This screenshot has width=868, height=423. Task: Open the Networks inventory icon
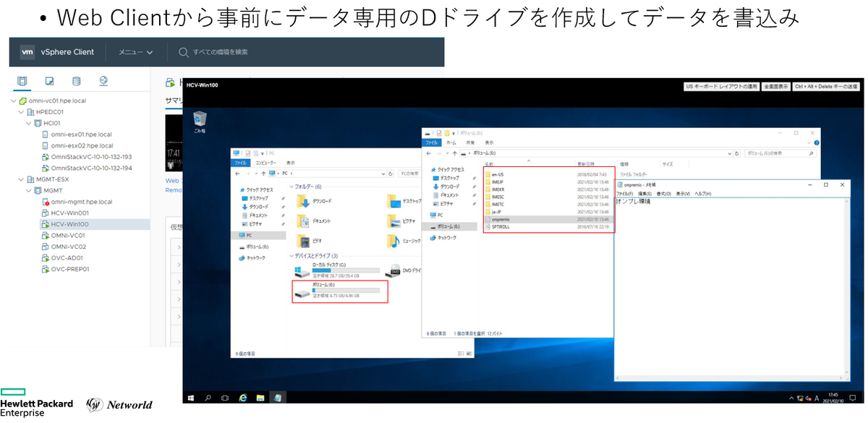[x=103, y=81]
